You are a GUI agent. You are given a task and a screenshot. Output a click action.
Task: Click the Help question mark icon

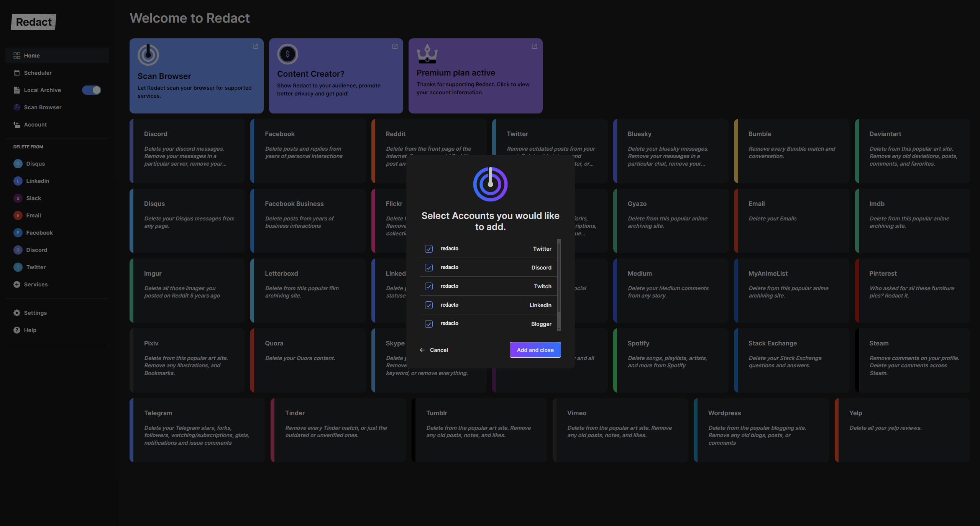coord(17,330)
